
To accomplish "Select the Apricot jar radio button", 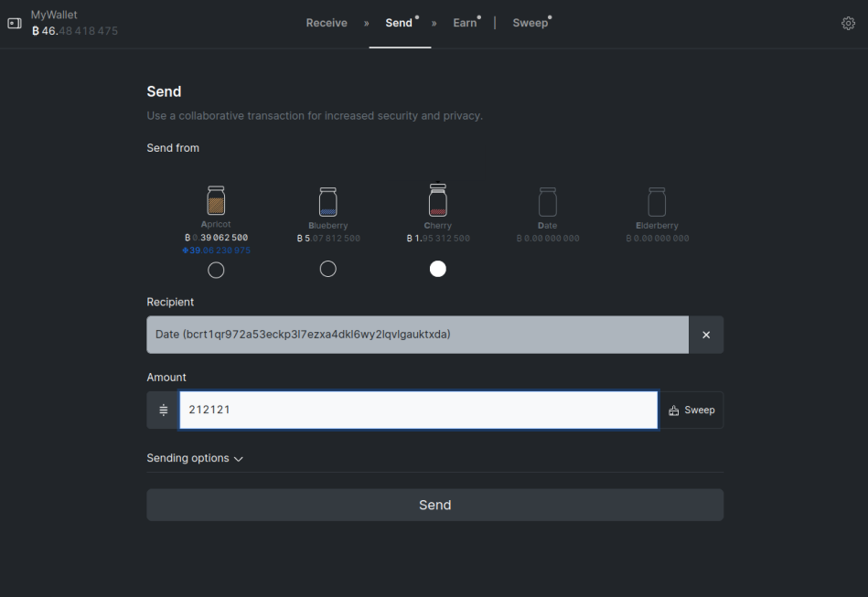I will [216, 270].
